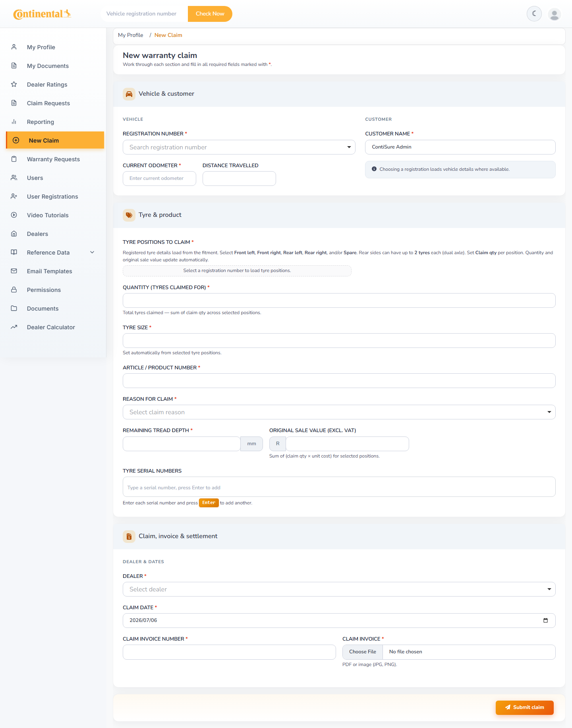
Task: Click the My Documents sidebar icon
Action: [14, 66]
